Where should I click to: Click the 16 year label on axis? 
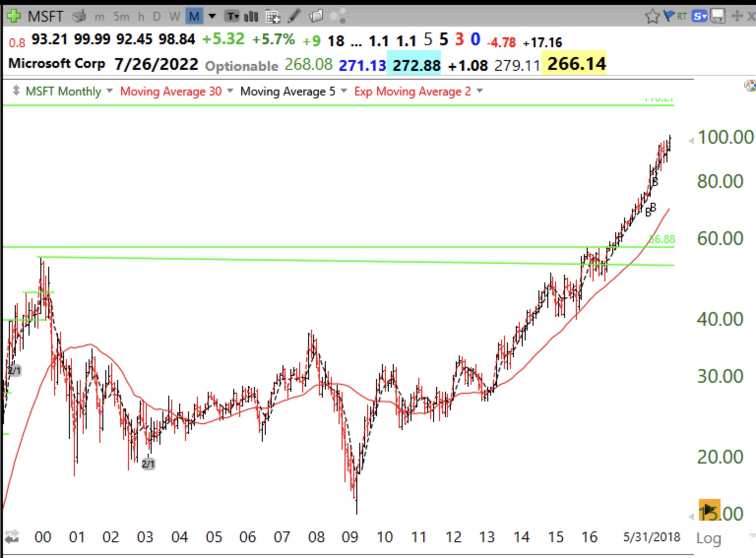(589, 537)
